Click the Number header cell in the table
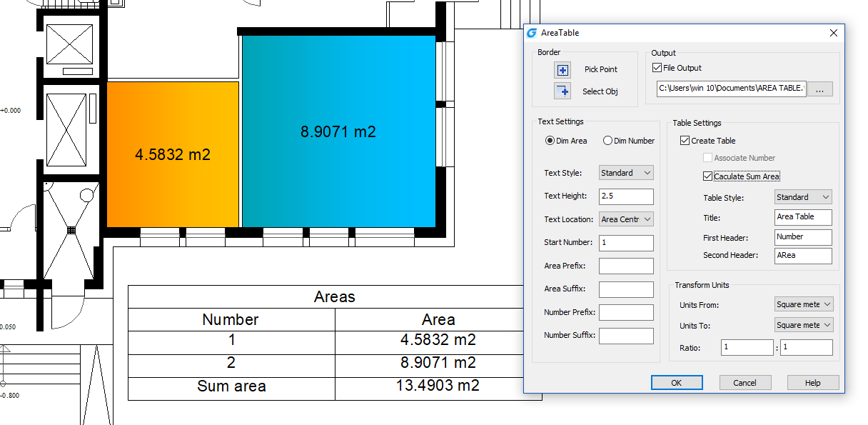The width and height of the screenshot is (868, 425). coord(231,319)
